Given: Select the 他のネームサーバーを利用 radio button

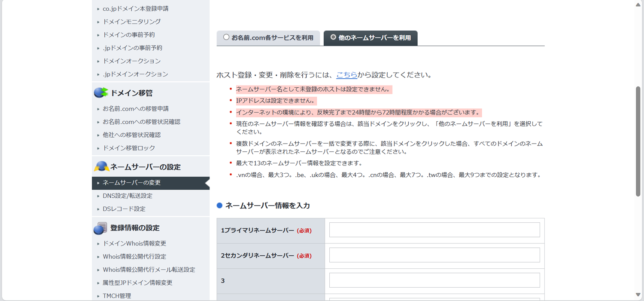Looking at the screenshot, I should point(333,37).
